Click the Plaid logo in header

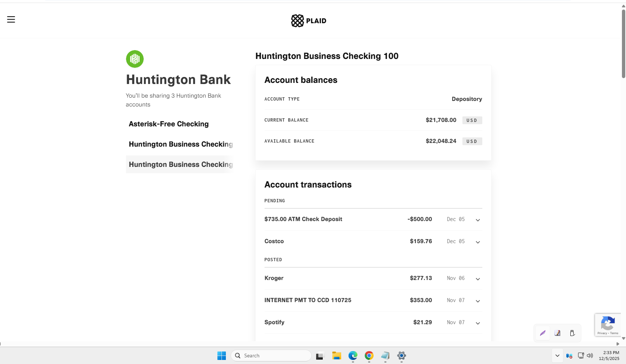(308, 21)
